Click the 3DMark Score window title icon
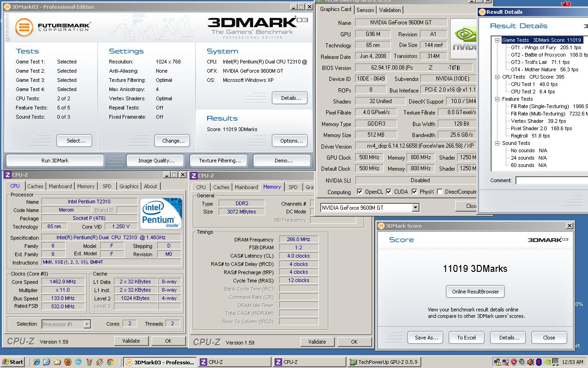The height and width of the screenshot is (368, 588). 381,226
